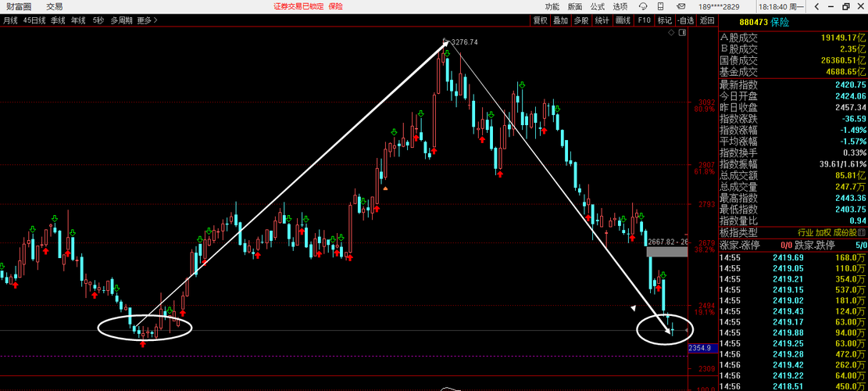Select the B股成交 row
This screenshot has height=391, width=868.
click(793, 49)
